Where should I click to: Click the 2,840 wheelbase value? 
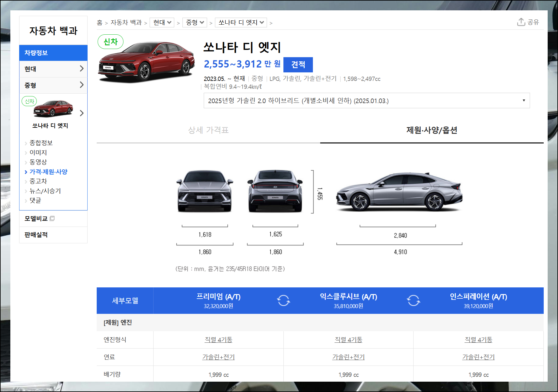[400, 235]
